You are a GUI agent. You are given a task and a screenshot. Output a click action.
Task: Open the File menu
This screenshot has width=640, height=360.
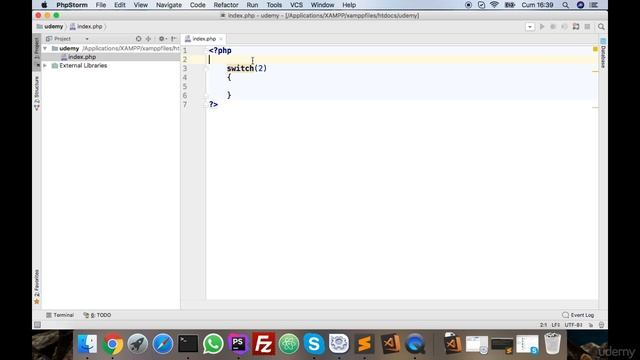[100, 5]
